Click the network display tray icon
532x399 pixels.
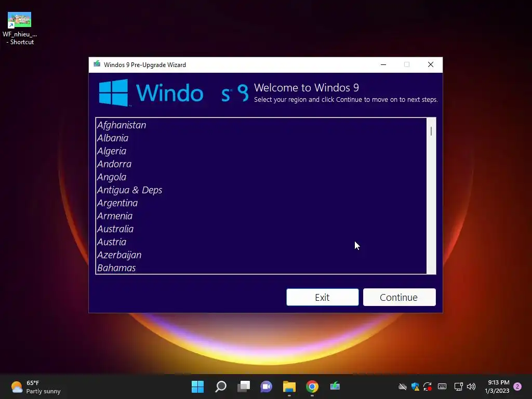point(458,387)
